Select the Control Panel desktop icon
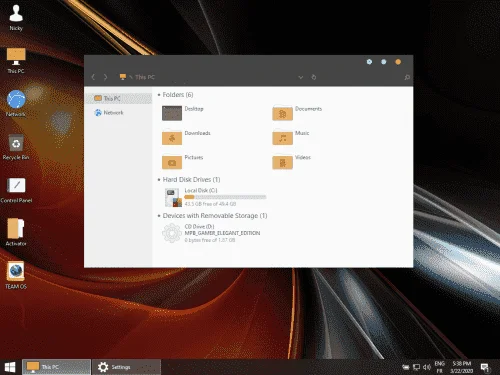This screenshot has width=500, height=375. (x=16, y=190)
